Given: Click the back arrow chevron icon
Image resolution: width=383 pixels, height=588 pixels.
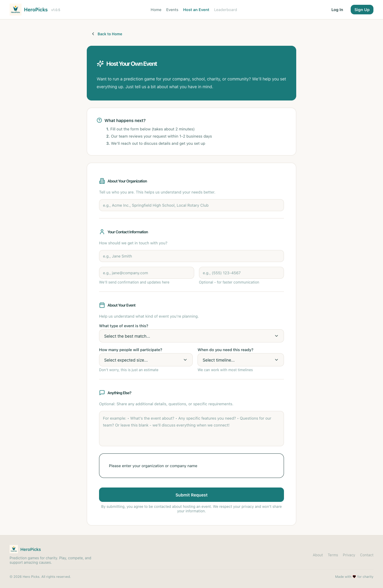Looking at the screenshot, I should click(x=93, y=34).
